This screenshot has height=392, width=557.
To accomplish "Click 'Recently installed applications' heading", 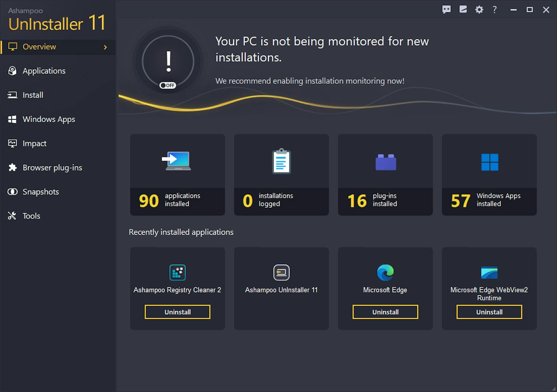I will coord(181,232).
